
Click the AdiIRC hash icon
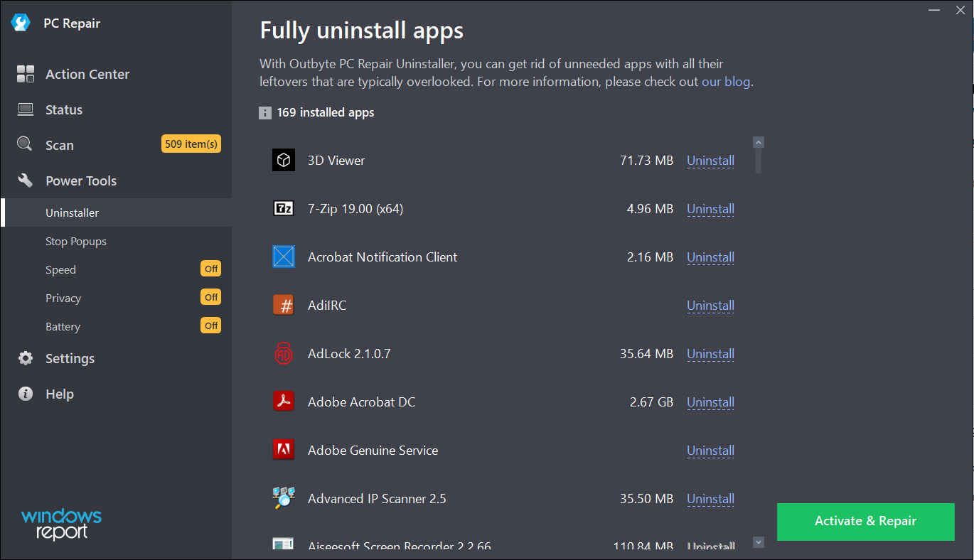(284, 305)
